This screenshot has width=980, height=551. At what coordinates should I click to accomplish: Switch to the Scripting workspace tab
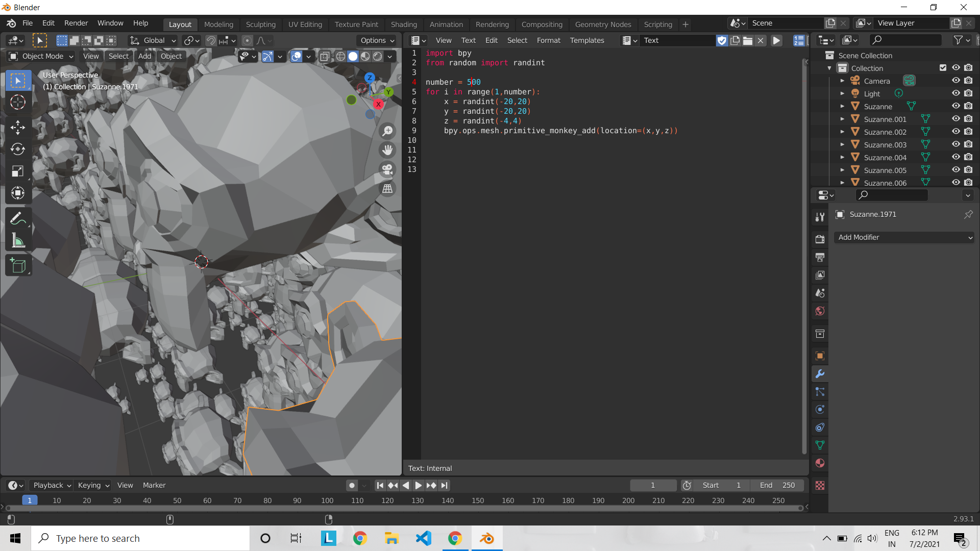[x=657, y=24]
